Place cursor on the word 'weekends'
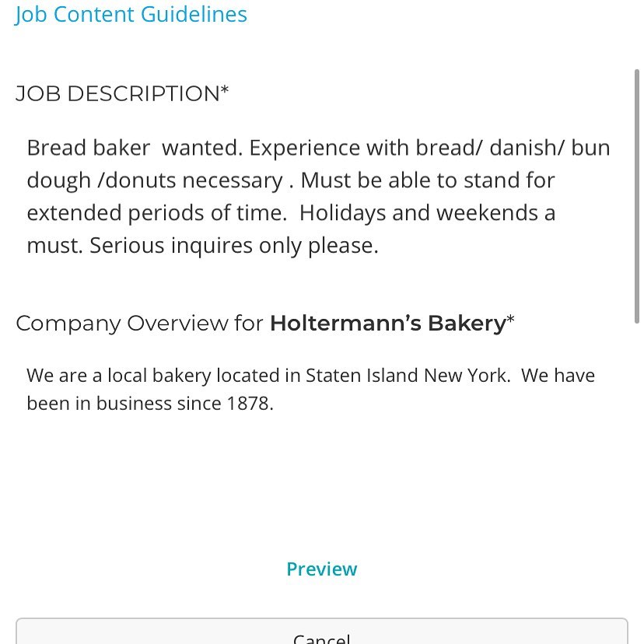 coord(487,213)
